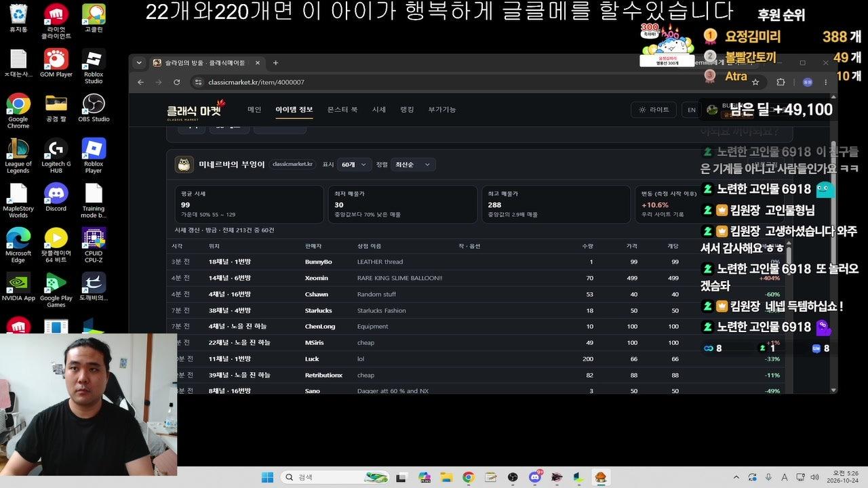
Task: Open the taskbar clock showing 오전 5:26
Action: [x=842, y=477]
